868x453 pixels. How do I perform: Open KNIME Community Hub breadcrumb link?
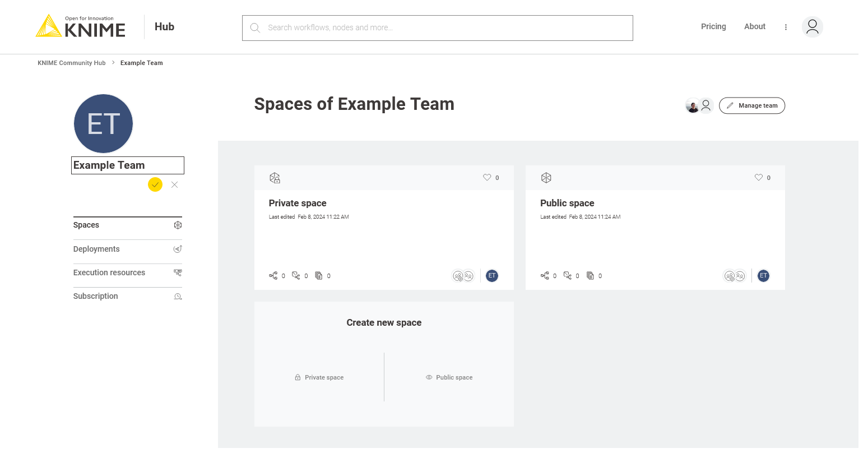coord(71,63)
